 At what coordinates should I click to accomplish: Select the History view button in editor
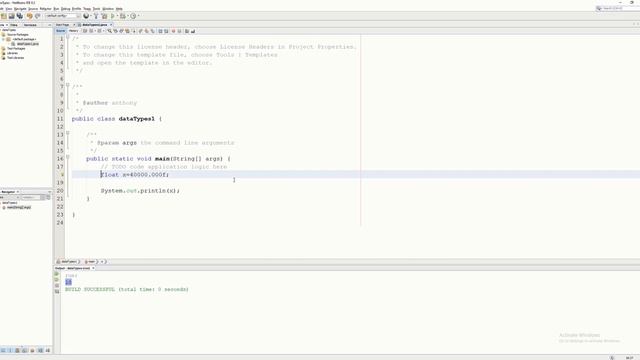pyautogui.click(x=73, y=31)
